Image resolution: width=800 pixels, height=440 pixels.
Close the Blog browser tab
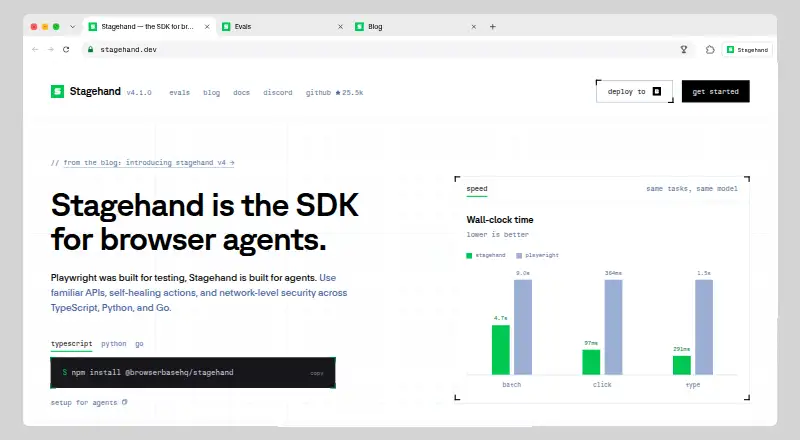(473, 27)
